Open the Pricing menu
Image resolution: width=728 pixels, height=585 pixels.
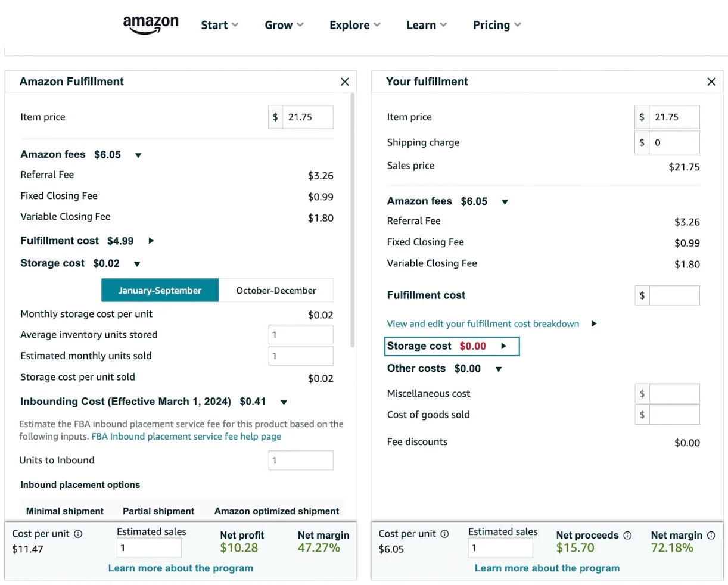pyautogui.click(x=497, y=25)
